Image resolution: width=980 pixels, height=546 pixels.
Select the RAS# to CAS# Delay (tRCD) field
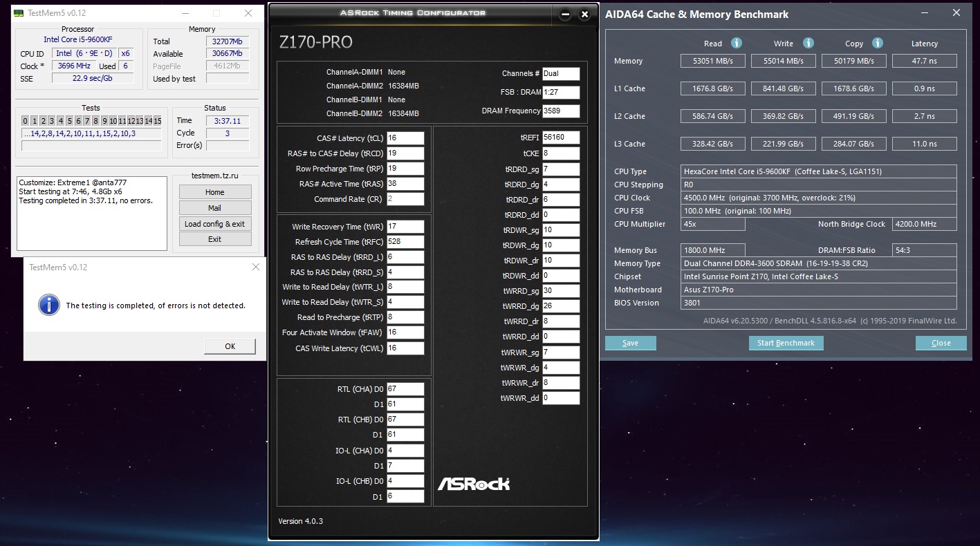click(x=405, y=153)
